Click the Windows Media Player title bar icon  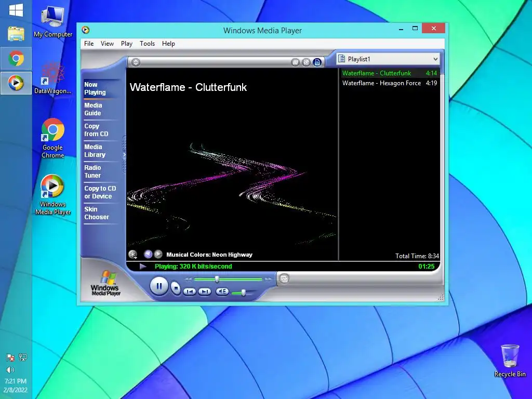(x=86, y=30)
